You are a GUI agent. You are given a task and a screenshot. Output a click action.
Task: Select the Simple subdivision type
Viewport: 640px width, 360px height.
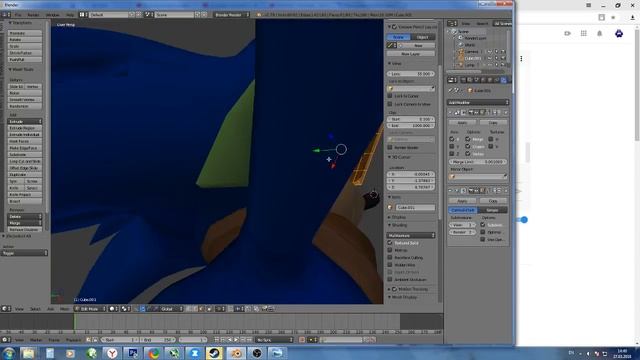tap(493, 210)
